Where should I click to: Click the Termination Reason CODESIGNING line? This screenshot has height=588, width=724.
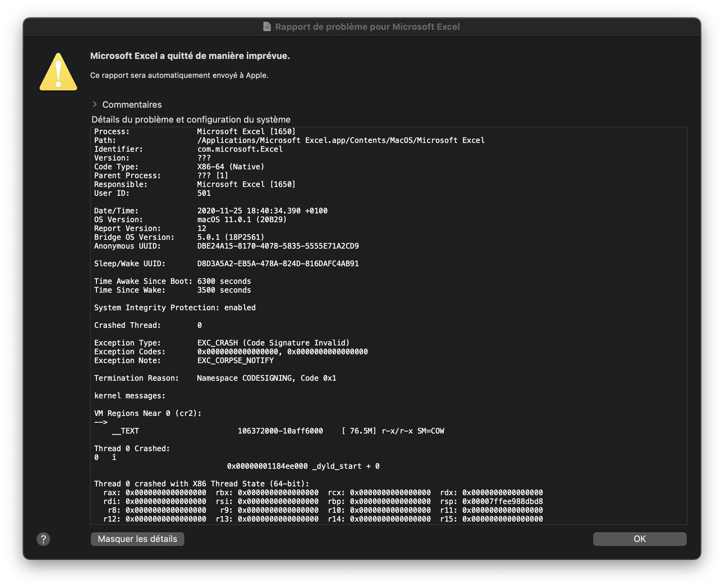266,378
